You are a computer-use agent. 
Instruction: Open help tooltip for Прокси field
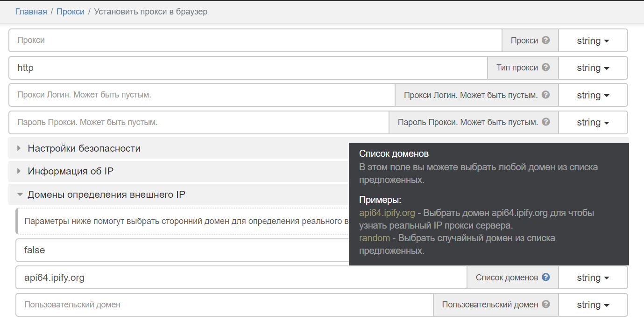[x=545, y=40]
